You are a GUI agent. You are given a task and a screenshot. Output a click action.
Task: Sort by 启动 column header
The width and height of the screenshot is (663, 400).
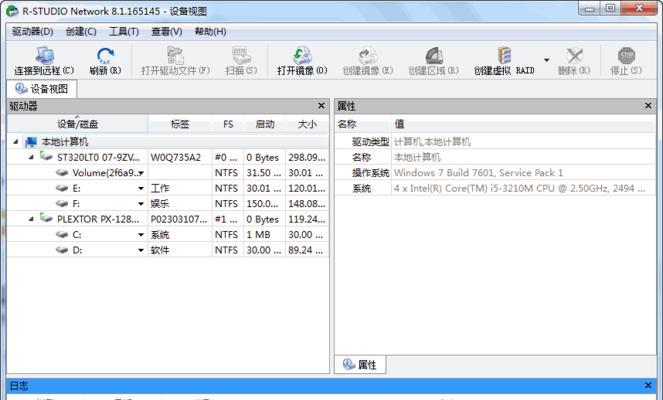pos(265,124)
